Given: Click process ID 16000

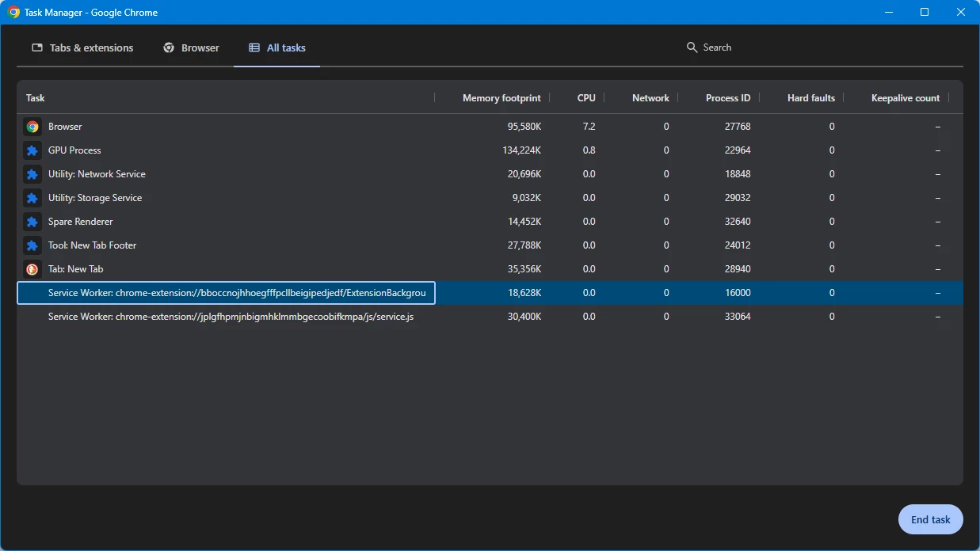Looking at the screenshot, I should (x=738, y=293).
